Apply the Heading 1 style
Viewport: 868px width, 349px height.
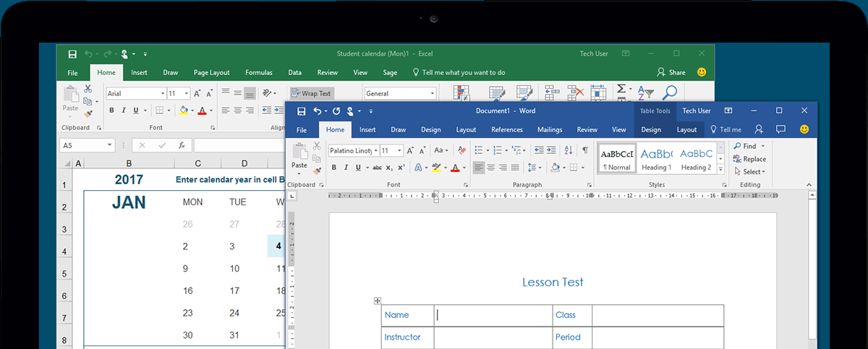(x=656, y=159)
